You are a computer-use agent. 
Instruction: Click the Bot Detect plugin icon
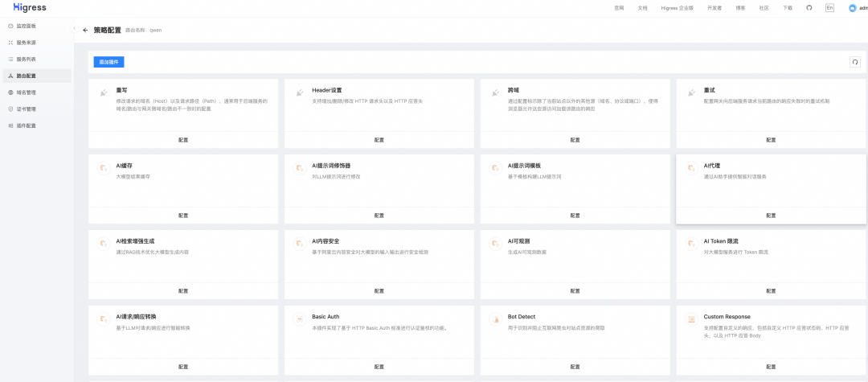pos(495,319)
